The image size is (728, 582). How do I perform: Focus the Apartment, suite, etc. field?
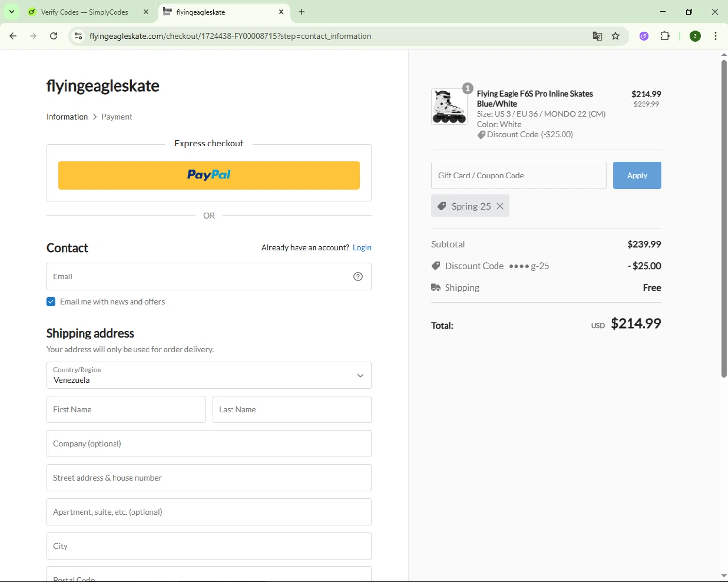209,512
